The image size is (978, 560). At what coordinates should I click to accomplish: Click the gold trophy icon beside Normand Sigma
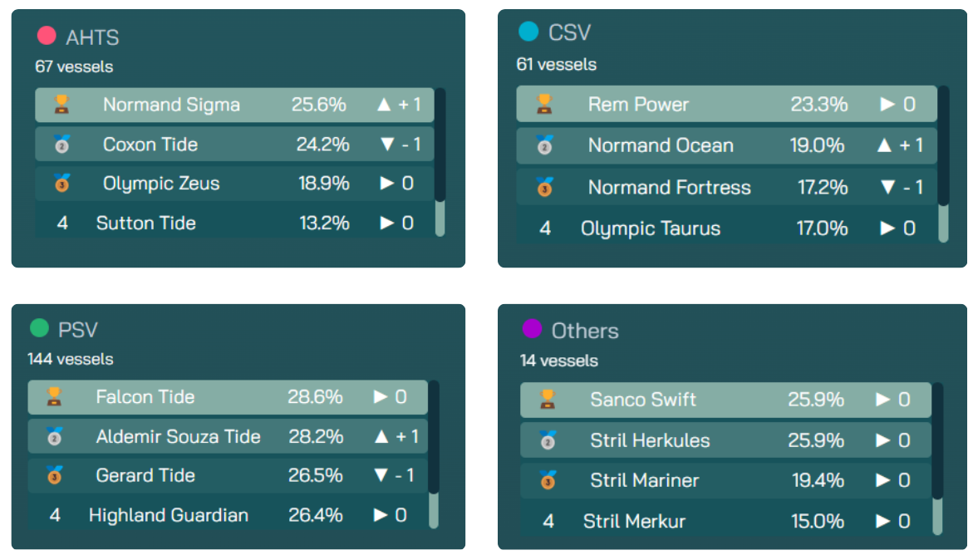[x=61, y=105]
